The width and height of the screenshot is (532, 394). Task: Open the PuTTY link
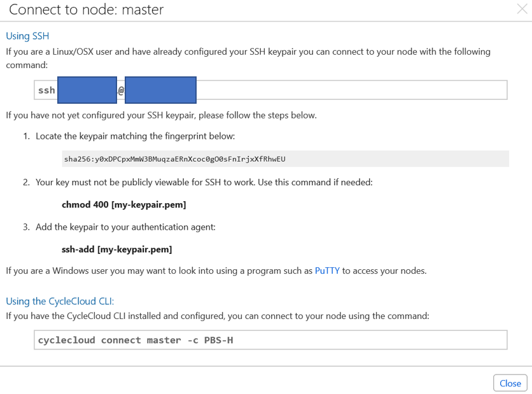point(327,270)
